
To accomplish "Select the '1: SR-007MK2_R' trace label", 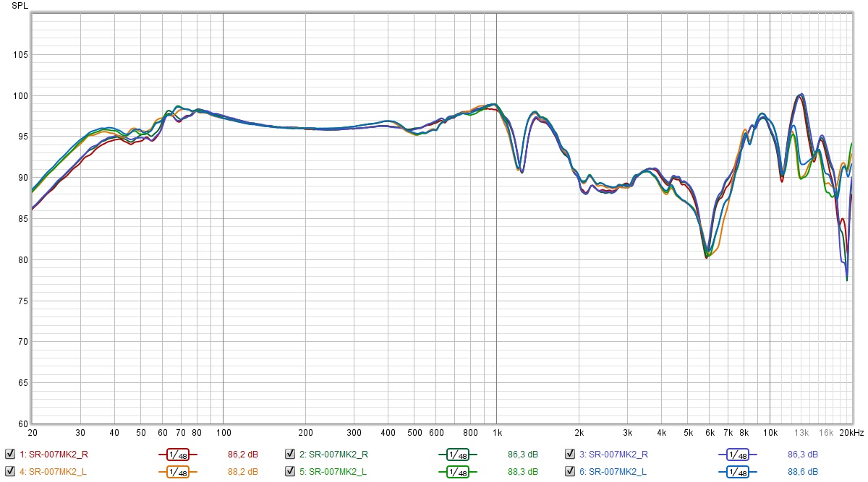I will point(54,455).
